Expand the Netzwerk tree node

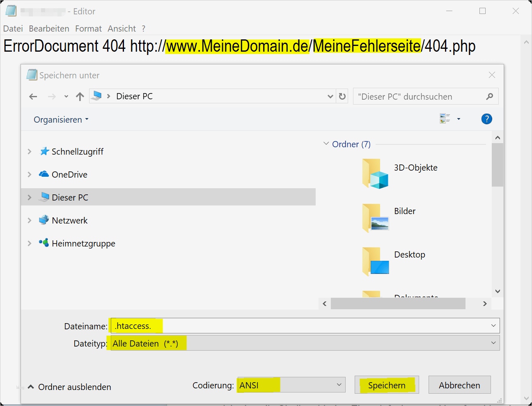[30, 220]
